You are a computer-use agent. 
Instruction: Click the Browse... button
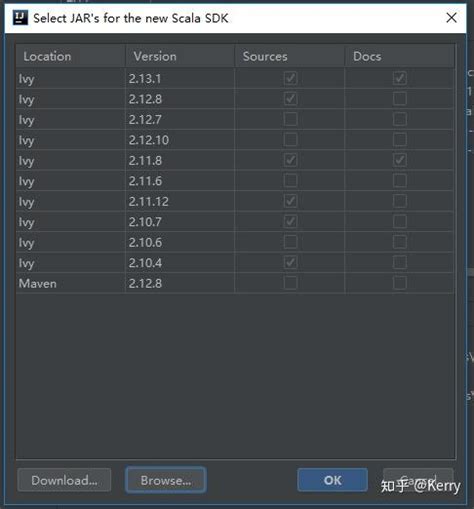166,480
